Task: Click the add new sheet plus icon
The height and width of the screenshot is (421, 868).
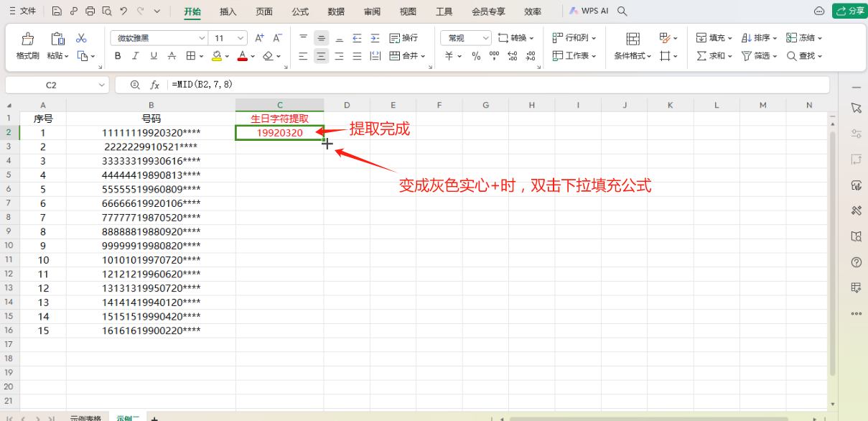Action: [154, 418]
